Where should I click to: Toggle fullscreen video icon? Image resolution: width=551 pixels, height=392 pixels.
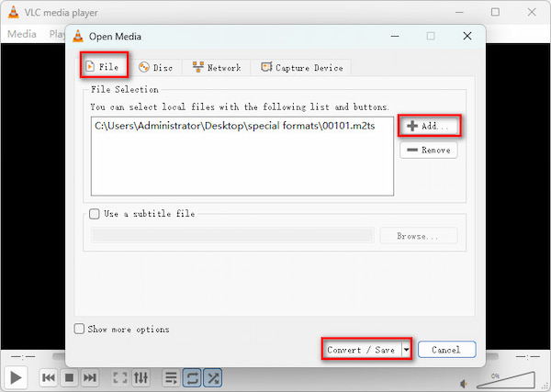(x=119, y=377)
